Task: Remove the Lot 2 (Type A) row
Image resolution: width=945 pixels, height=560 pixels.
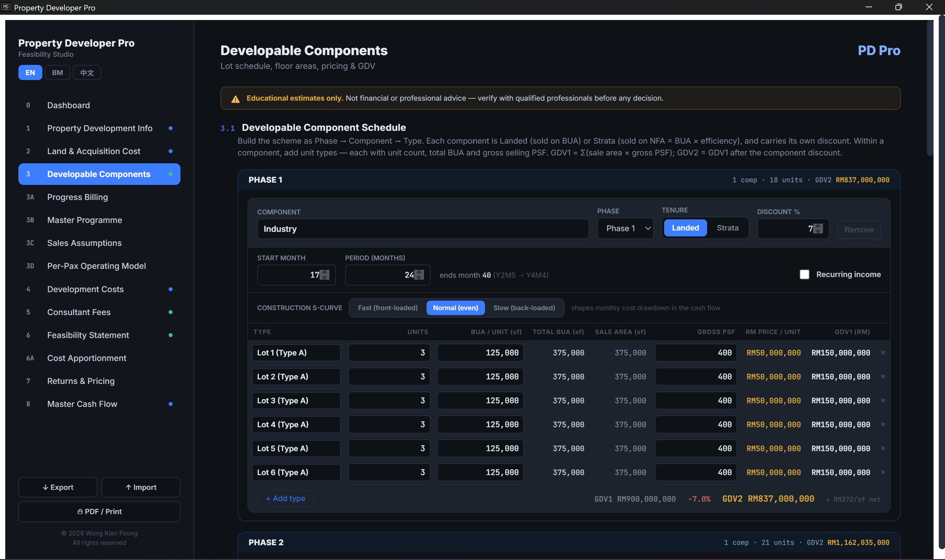Action: coord(883,376)
